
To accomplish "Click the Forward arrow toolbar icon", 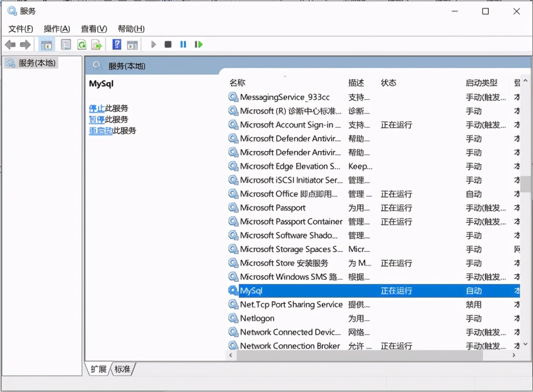I will point(26,45).
